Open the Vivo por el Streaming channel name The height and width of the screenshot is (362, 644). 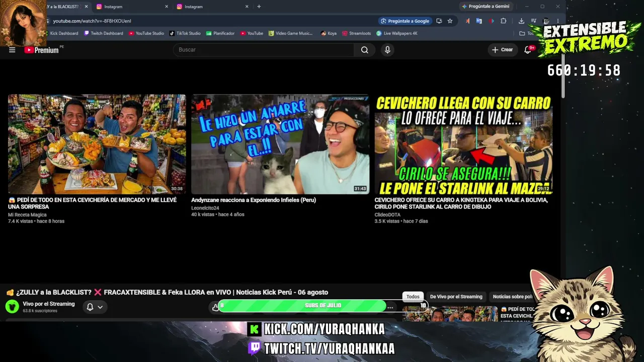tap(48, 304)
